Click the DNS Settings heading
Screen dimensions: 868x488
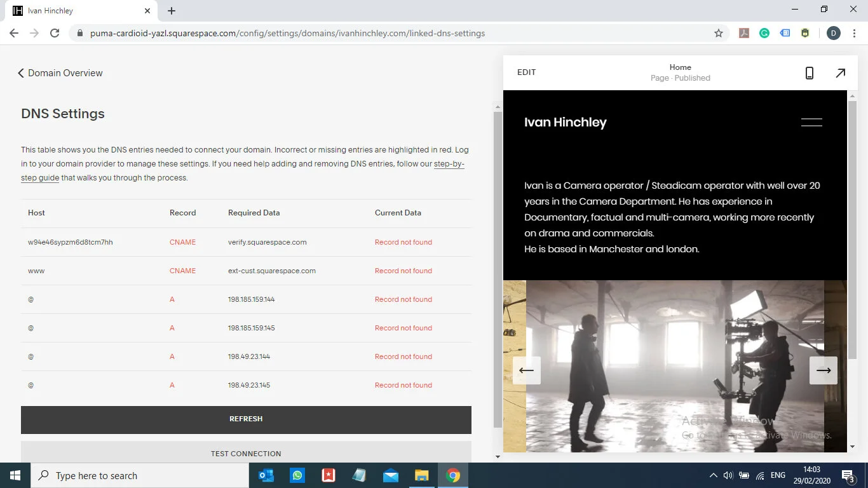(x=63, y=114)
